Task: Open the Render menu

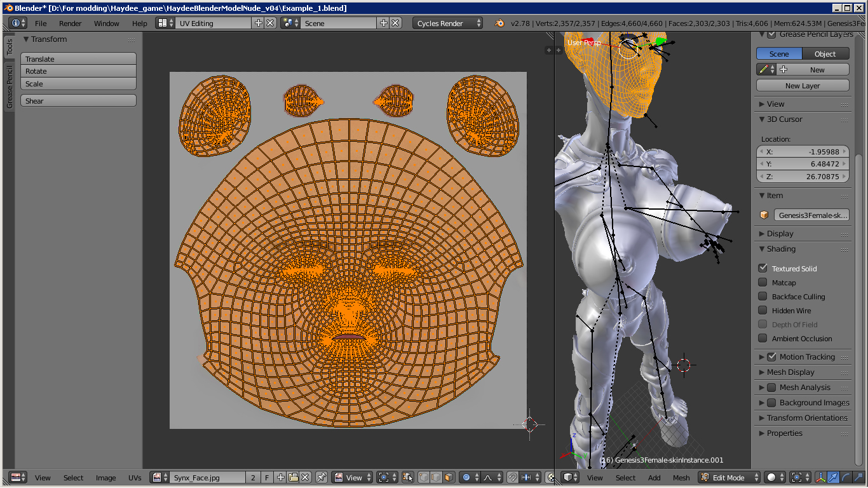Action: (x=70, y=24)
